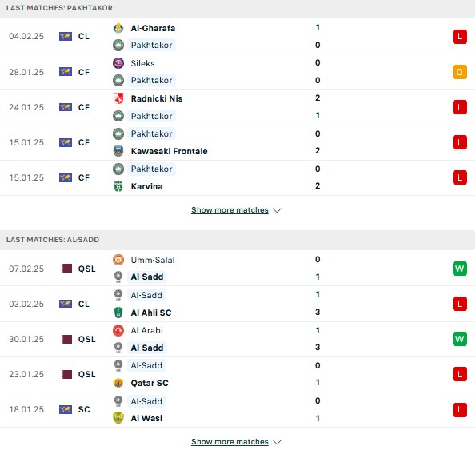Screen dimensions: 476x458
Task: Open Show more matches link under Al-Sadd
Action: point(230,442)
